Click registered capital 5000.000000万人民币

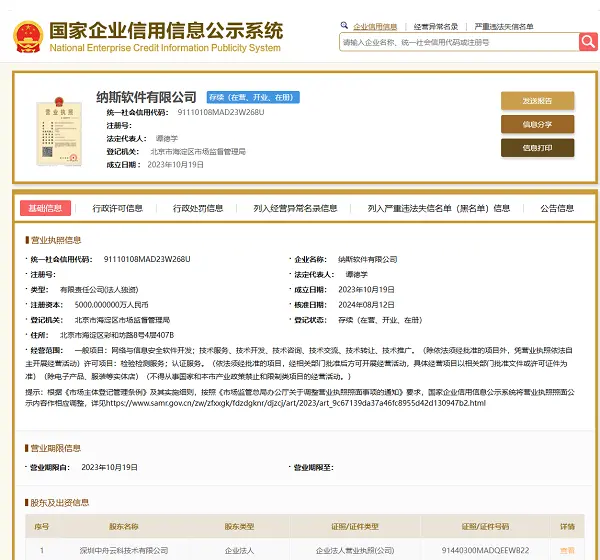[111, 305]
